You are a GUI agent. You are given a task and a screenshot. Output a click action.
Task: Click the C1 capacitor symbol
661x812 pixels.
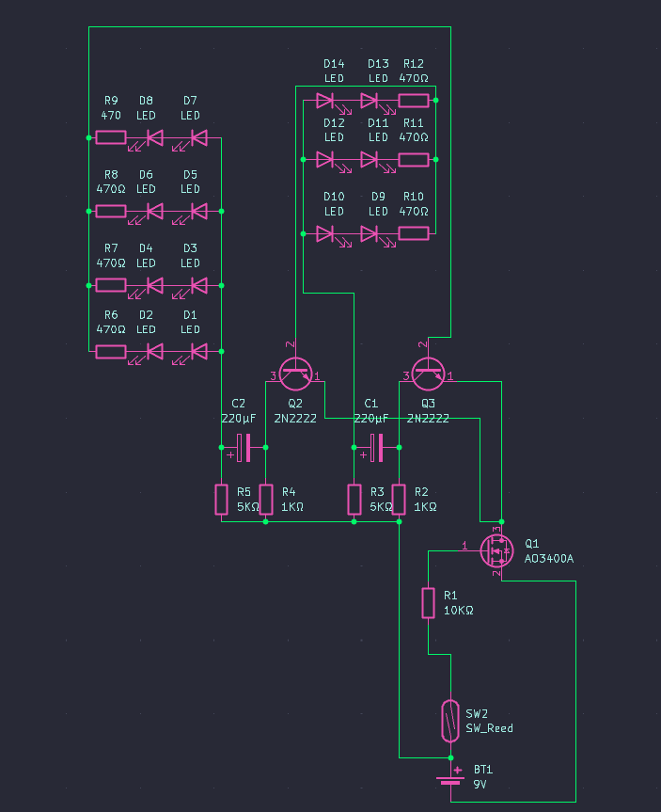(x=376, y=448)
